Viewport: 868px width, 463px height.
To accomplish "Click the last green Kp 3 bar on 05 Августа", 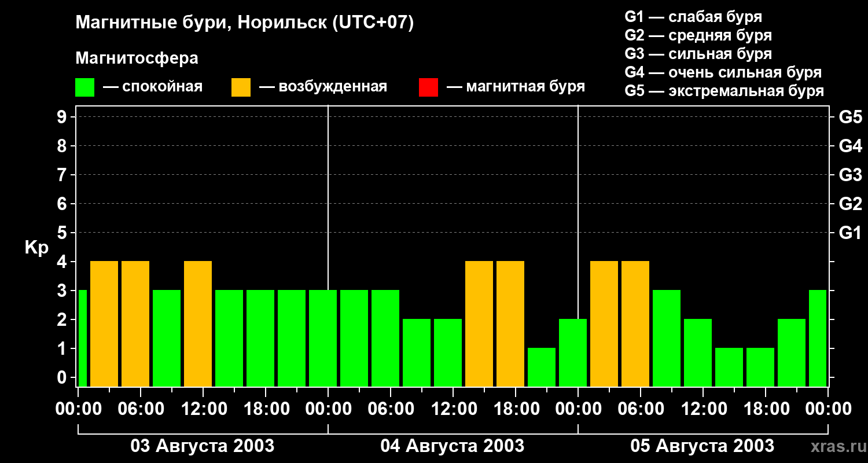I will (818, 338).
